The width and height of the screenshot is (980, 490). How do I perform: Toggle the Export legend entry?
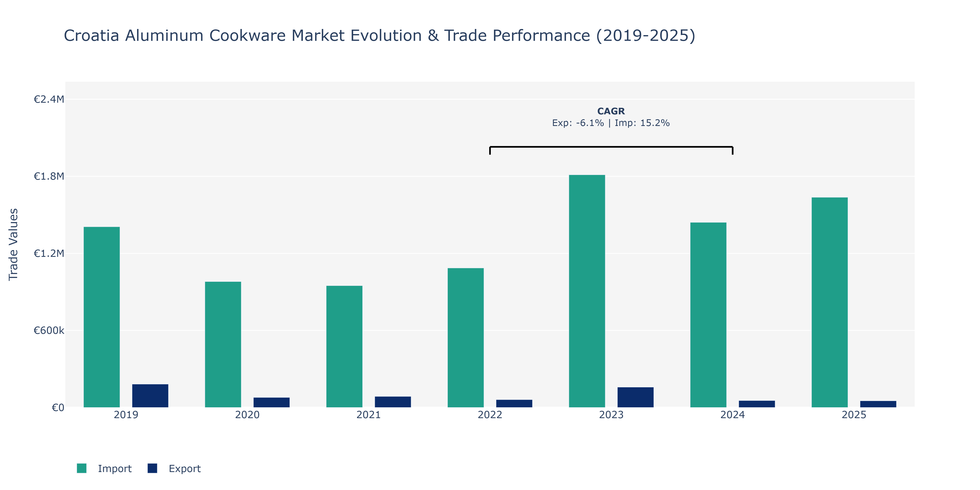click(x=174, y=468)
